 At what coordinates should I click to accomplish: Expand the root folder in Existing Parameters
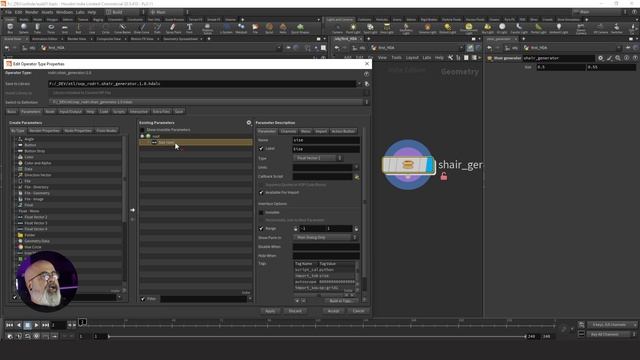142,136
